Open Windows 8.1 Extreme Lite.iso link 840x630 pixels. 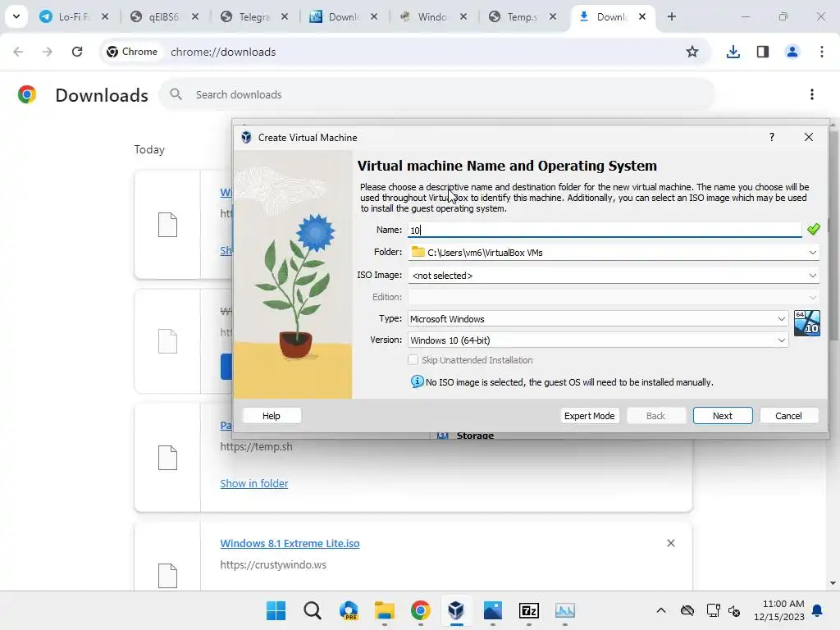coord(290,543)
